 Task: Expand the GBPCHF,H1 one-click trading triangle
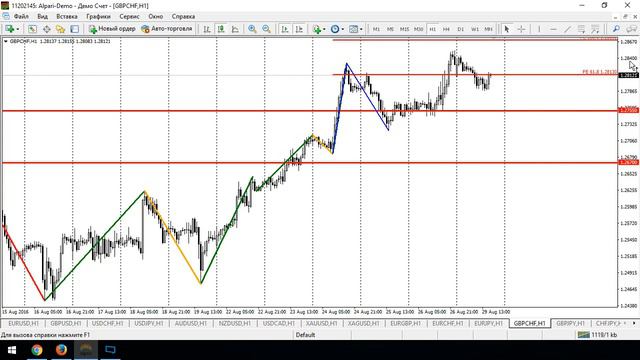pos(6,41)
